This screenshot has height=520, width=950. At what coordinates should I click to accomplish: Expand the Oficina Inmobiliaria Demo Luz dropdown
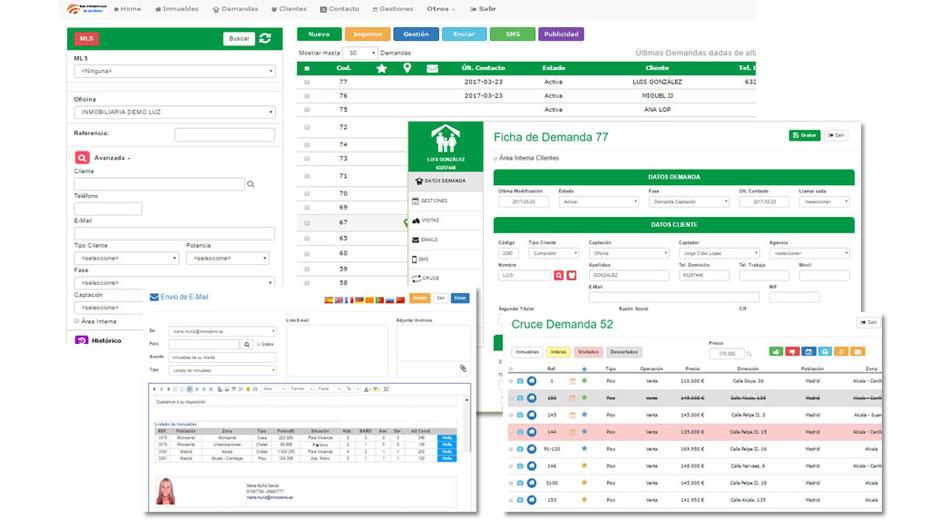[x=174, y=112]
